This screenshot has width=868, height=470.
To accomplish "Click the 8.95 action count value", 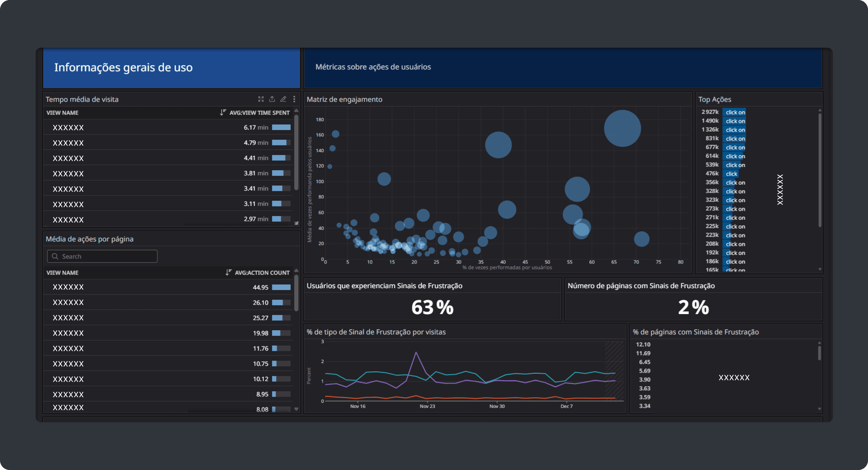I will click(262, 394).
